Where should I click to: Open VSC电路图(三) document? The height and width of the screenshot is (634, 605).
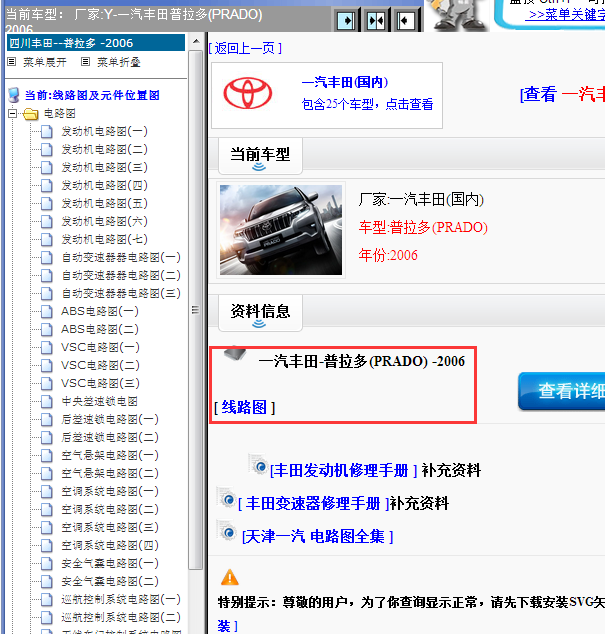100,383
